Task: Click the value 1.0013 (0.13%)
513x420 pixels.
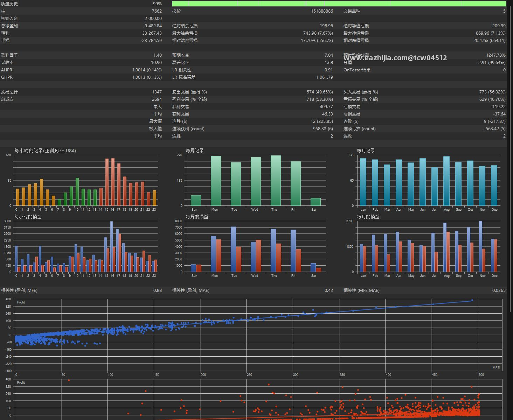Action: click(147, 77)
